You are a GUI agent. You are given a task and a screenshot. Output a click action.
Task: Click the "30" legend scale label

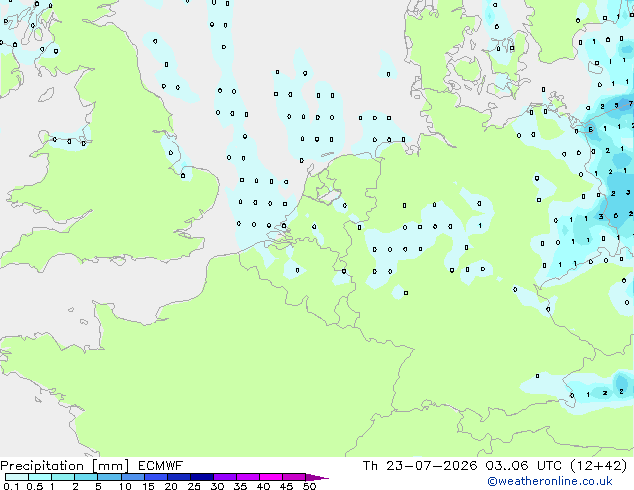pyautogui.click(x=217, y=486)
